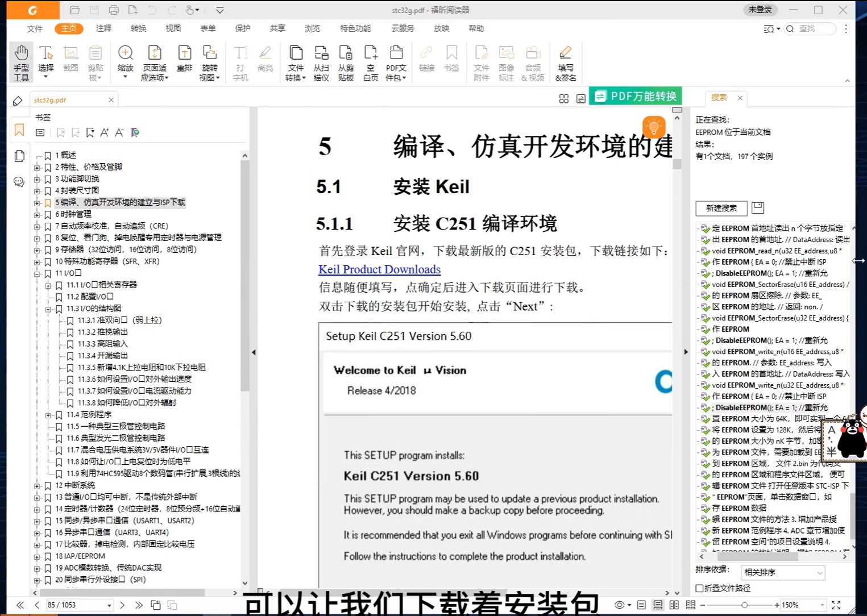
Task: Click the zoom-in plus button in status bar
Action: 777,605
